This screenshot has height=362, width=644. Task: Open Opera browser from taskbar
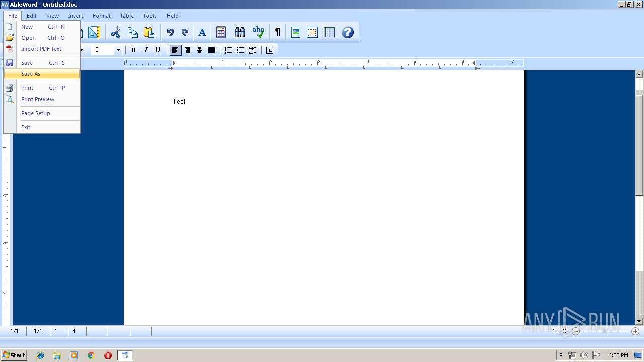(108, 355)
